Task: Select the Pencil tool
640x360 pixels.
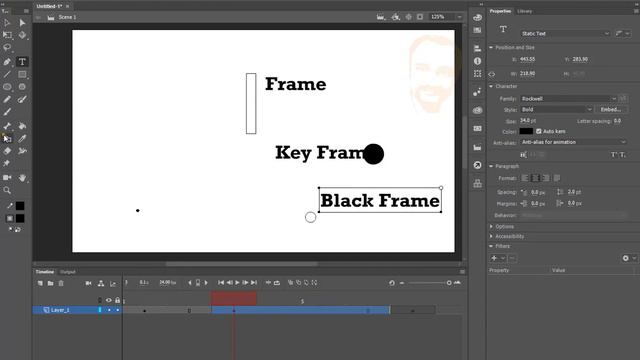Action: point(7,99)
